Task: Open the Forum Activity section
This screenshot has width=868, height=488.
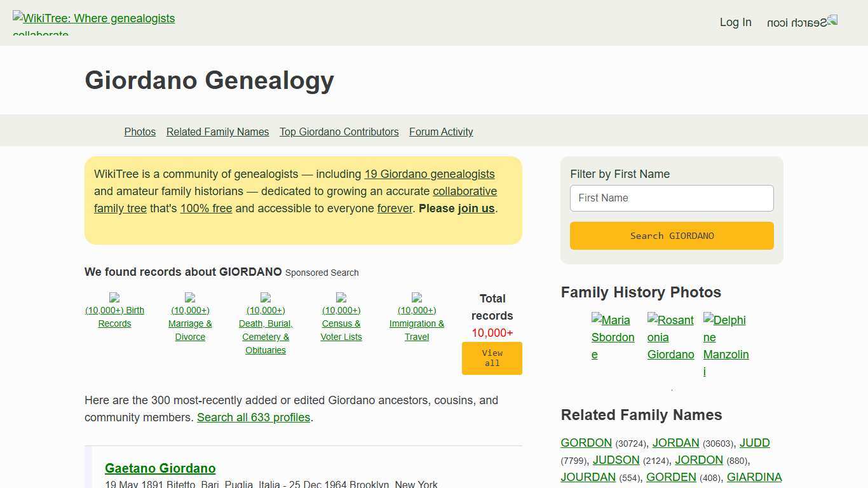Action: pyautogui.click(x=441, y=132)
